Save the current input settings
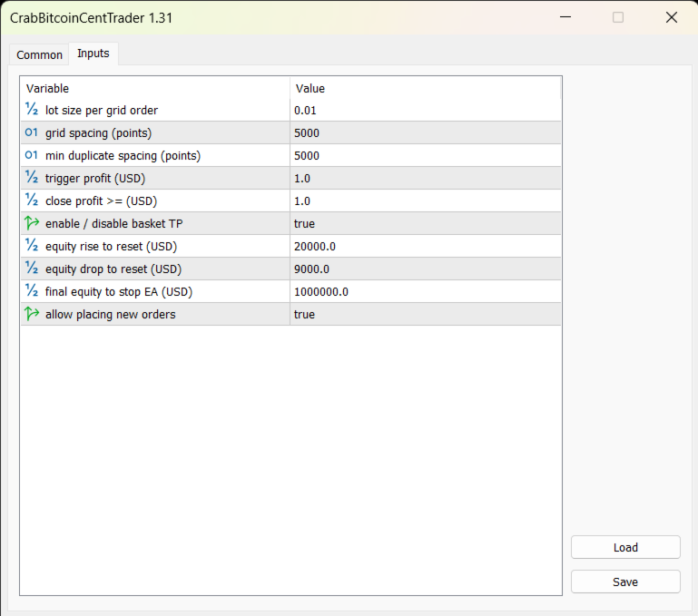Screen dimensions: 698x616 (625, 582)
